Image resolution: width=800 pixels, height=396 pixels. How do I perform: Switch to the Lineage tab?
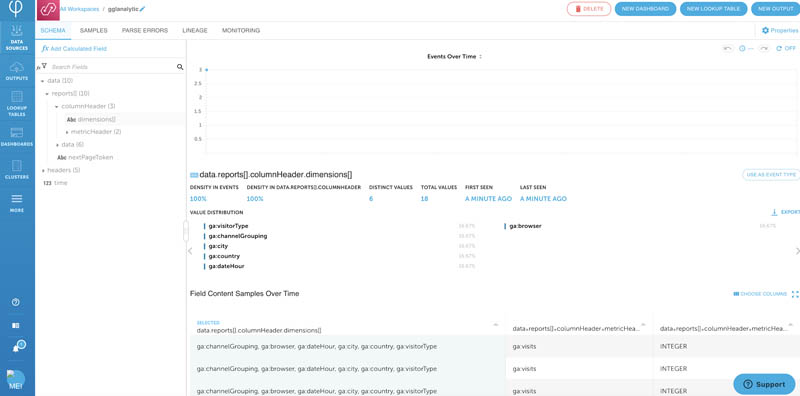[195, 31]
